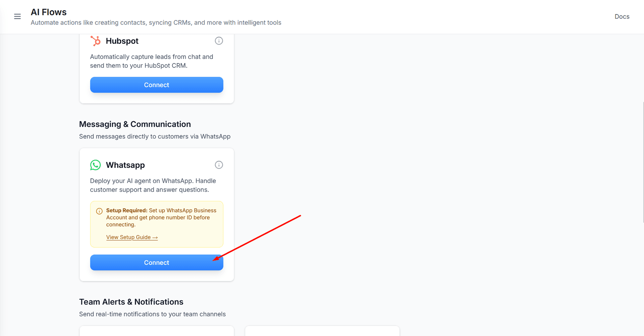644x336 pixels.
Task: Click the Whatsapp AI agent description
Action: pos(153,185)
